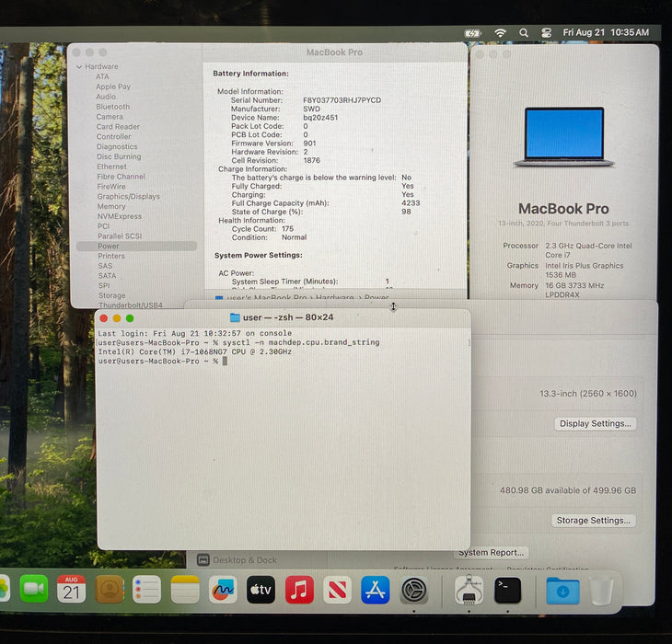Open Terminal icon in the Dock
The width and height of the screenshot is (672, 644).
(507, 590)
